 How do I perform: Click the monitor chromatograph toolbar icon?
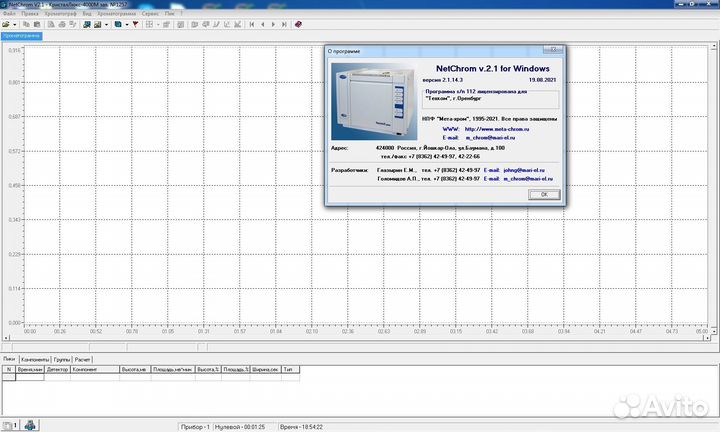87,24
